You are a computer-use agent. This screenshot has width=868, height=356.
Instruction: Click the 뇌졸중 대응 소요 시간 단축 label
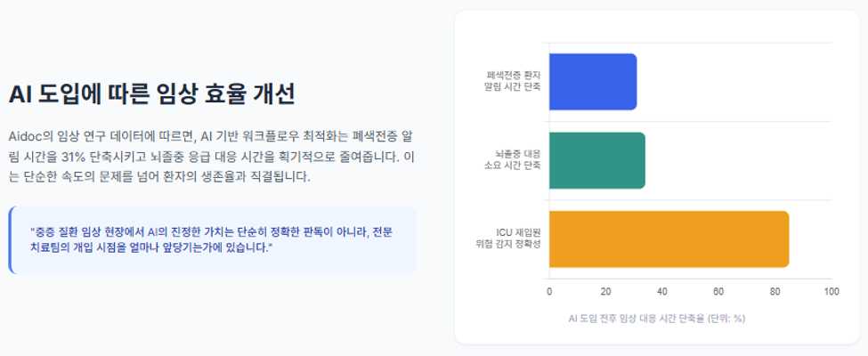[513, 160]
